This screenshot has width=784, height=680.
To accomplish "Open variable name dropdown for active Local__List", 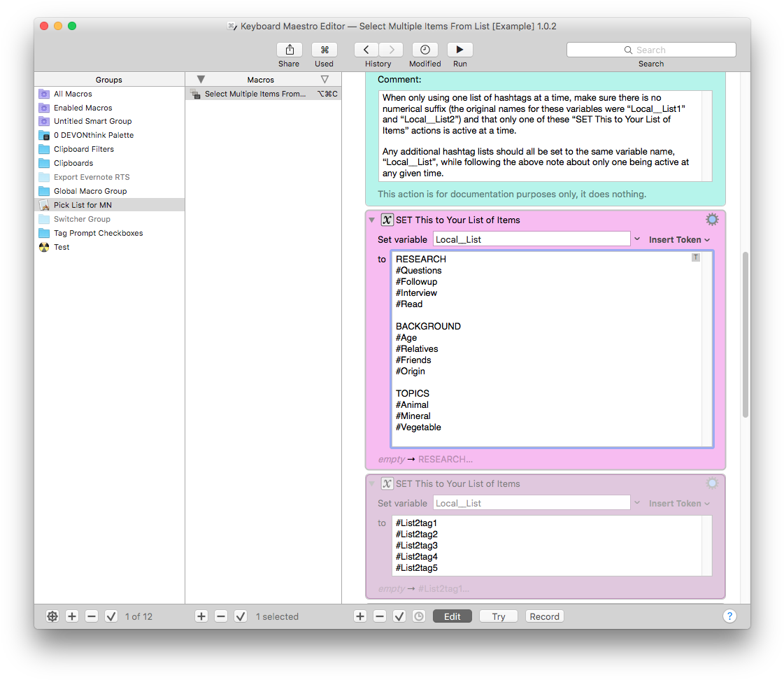I will tap(638, 239).
